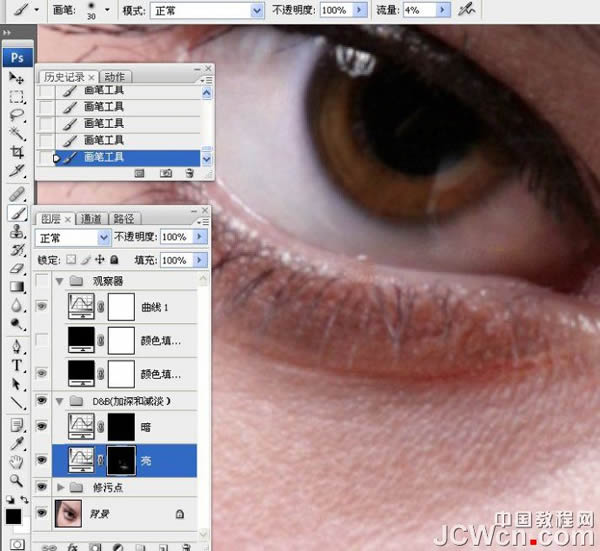The height and width of the screenshot is (551, 600).
Task: Create new document from current state
Action: point(140,174)
